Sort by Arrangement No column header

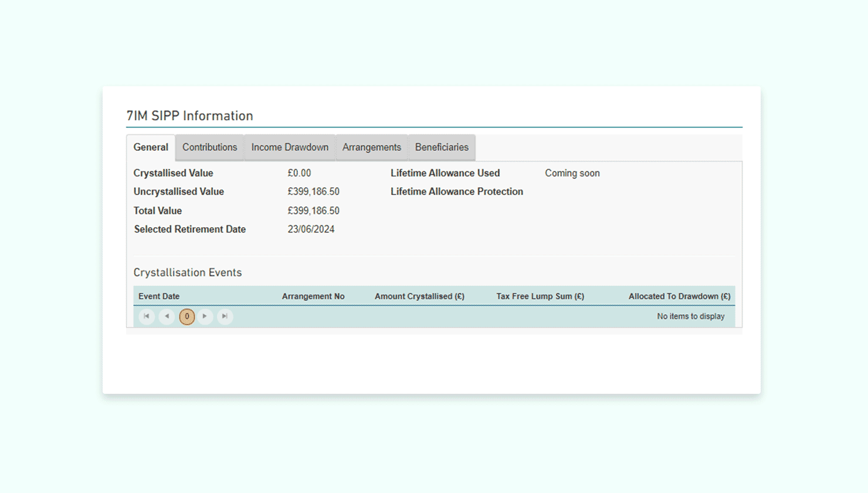(x=313, y=296)
